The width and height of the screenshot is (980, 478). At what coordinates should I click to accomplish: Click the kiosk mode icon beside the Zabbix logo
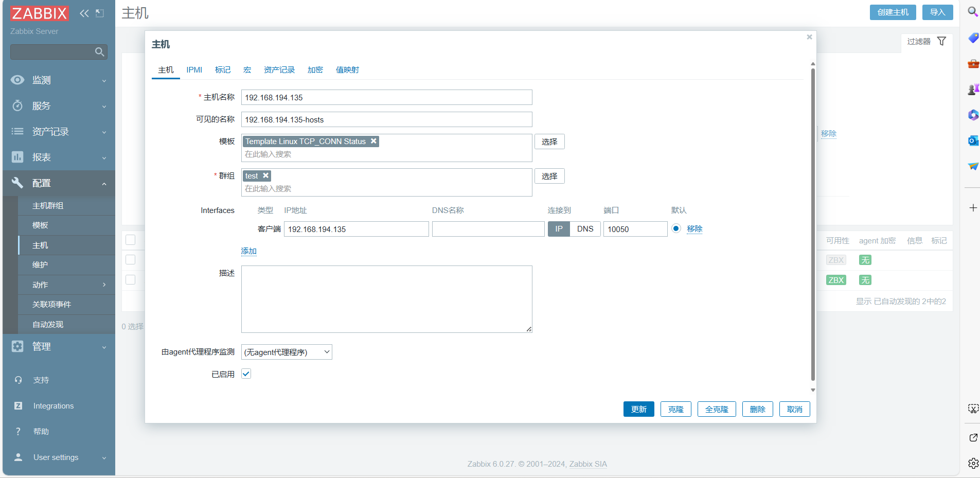pyautogui.click(x=100, y=13)
